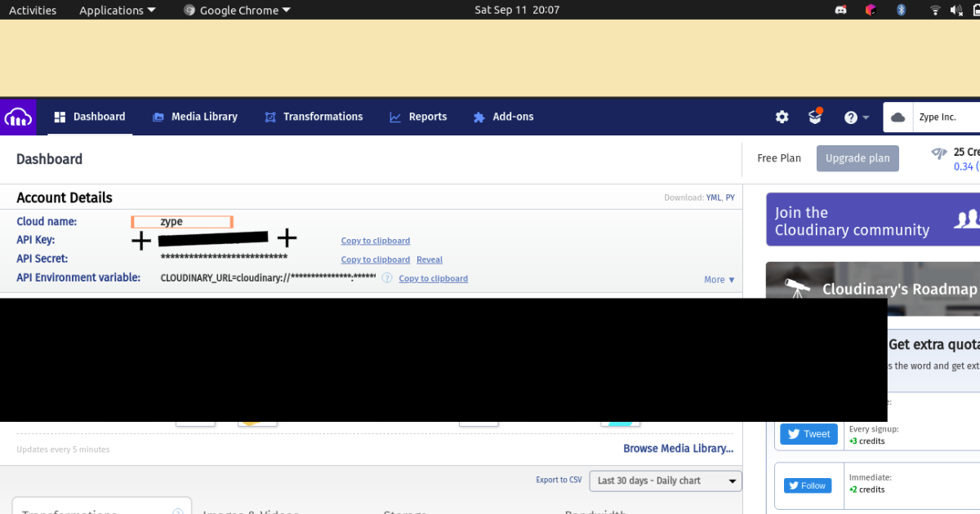Click the credits usage gauge icon
This screenshot has width=980, height=514.
[939, 153]
